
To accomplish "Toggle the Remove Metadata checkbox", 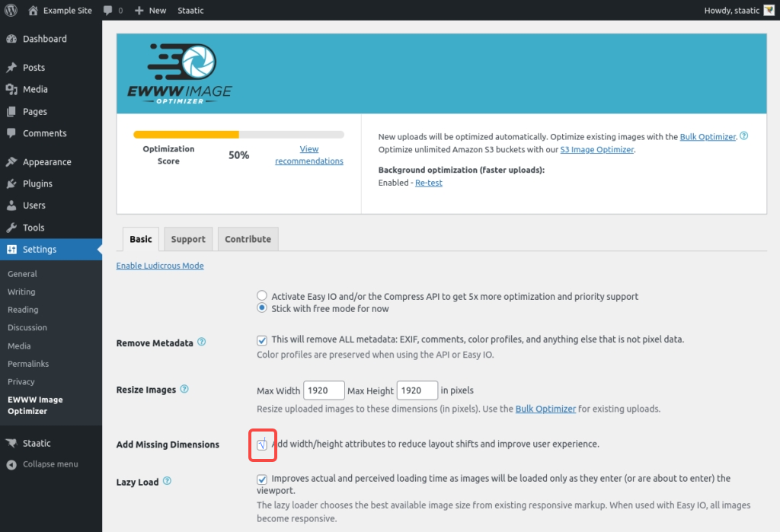I will tap(262, 340).
